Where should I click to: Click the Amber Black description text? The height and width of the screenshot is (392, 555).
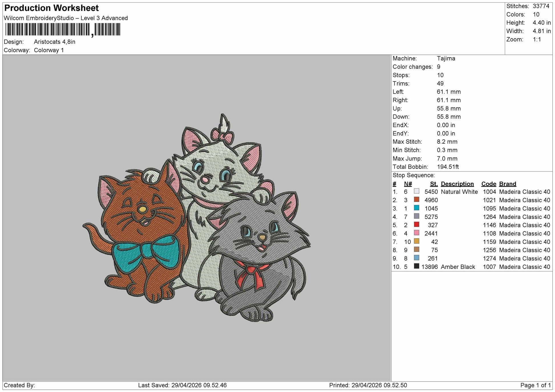(x=458, y=267)
